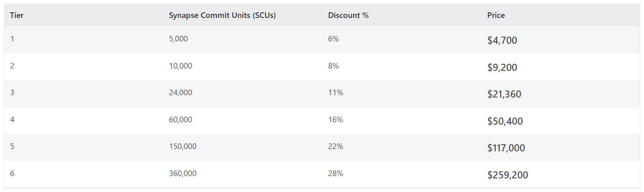Screen dimensions: 644x192
Task: Click the Discount % column header
Action: point(348,15)
